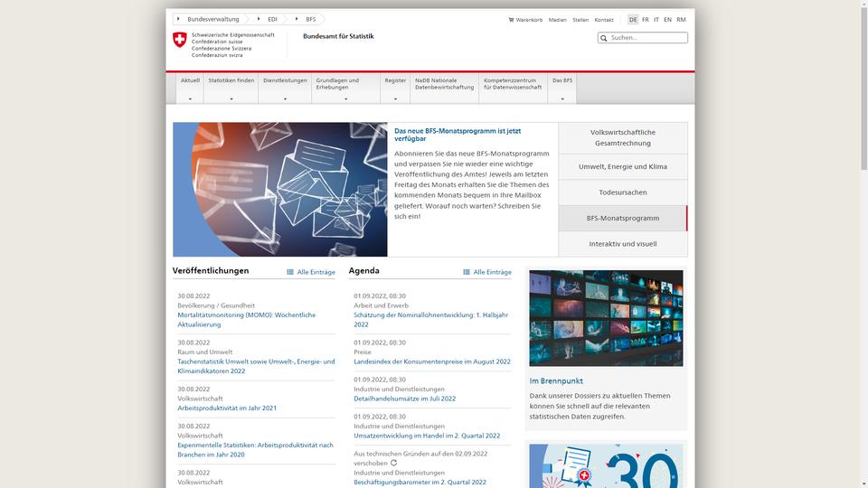The height and width of the screenshot is (488, 868).
Task: Open the Warenkorb shopping cart icon
Action: click(511, 20)
